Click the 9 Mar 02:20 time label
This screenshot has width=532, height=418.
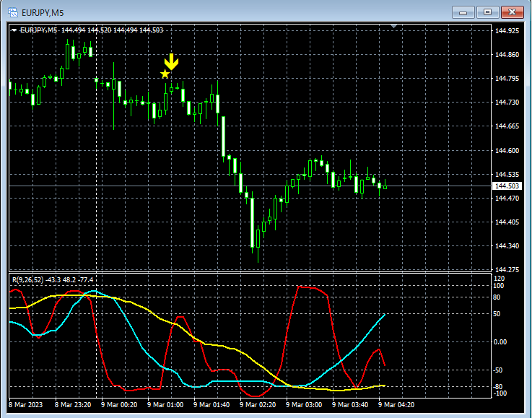tap(258, 405)
